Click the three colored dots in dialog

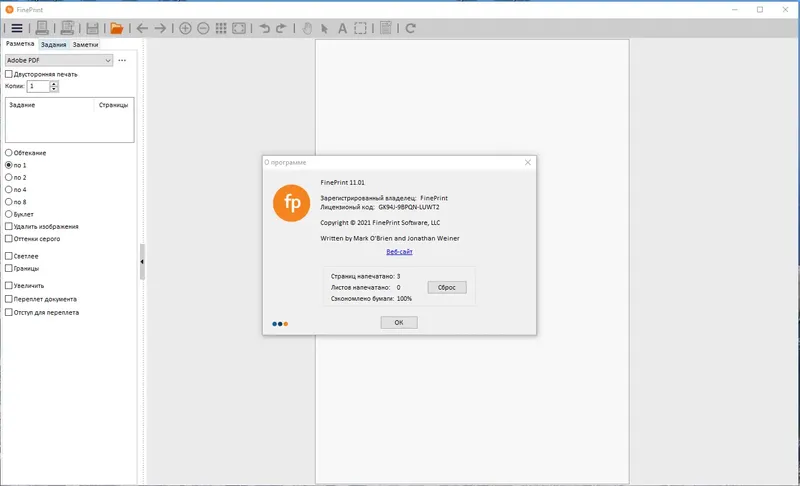coord(280,324)
